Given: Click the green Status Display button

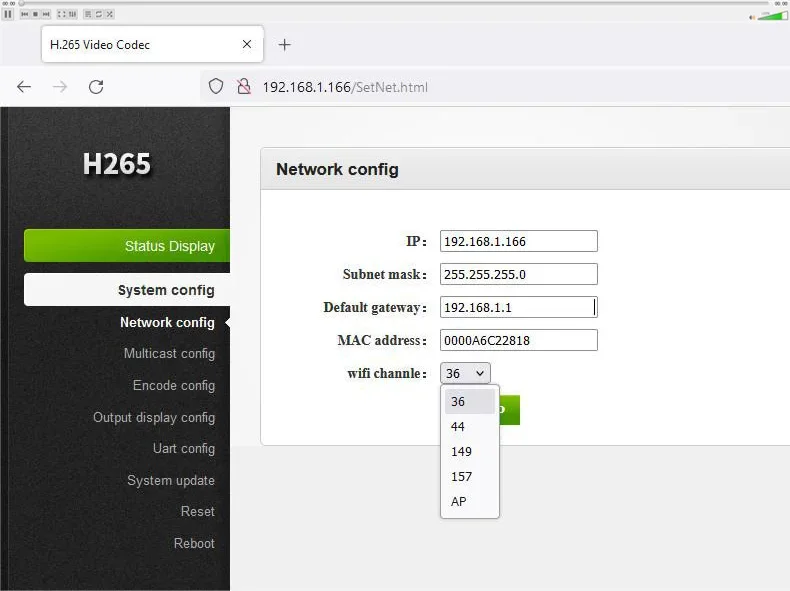Looking at the screenshot, I should coord(127,246).
